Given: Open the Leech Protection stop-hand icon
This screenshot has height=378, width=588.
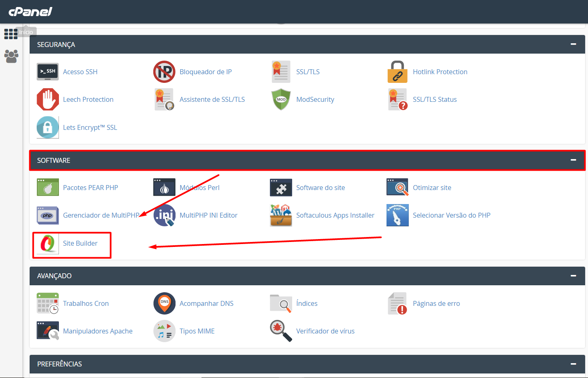Looking at the screenshot, I should (48, 99).
